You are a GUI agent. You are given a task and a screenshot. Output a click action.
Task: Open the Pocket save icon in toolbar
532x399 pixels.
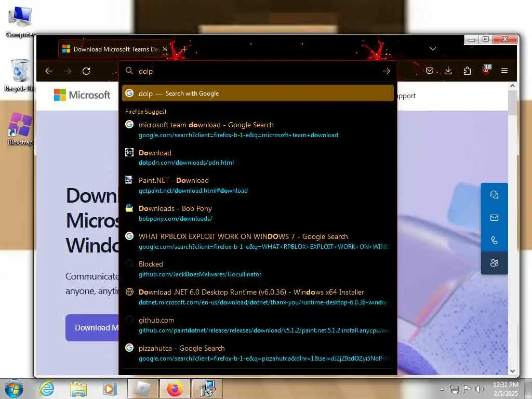[x=430, y=71]
